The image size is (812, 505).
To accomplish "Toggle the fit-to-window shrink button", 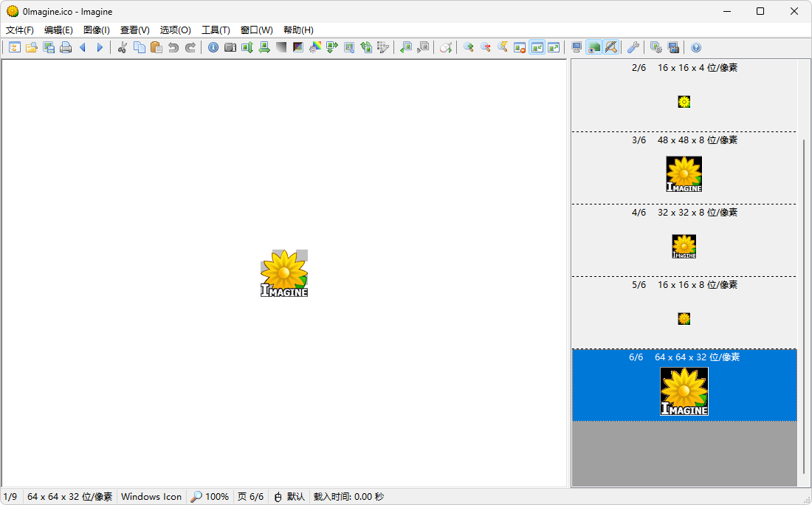I will click(537, 48).
